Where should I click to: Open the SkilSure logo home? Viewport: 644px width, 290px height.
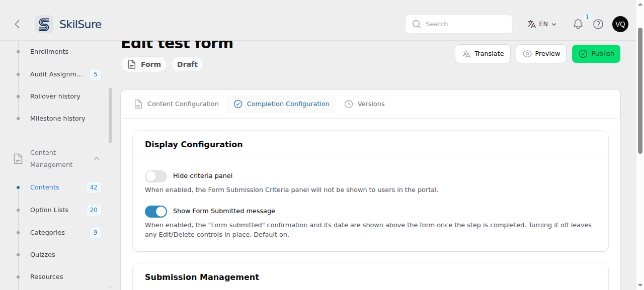[x=44, y=24]
